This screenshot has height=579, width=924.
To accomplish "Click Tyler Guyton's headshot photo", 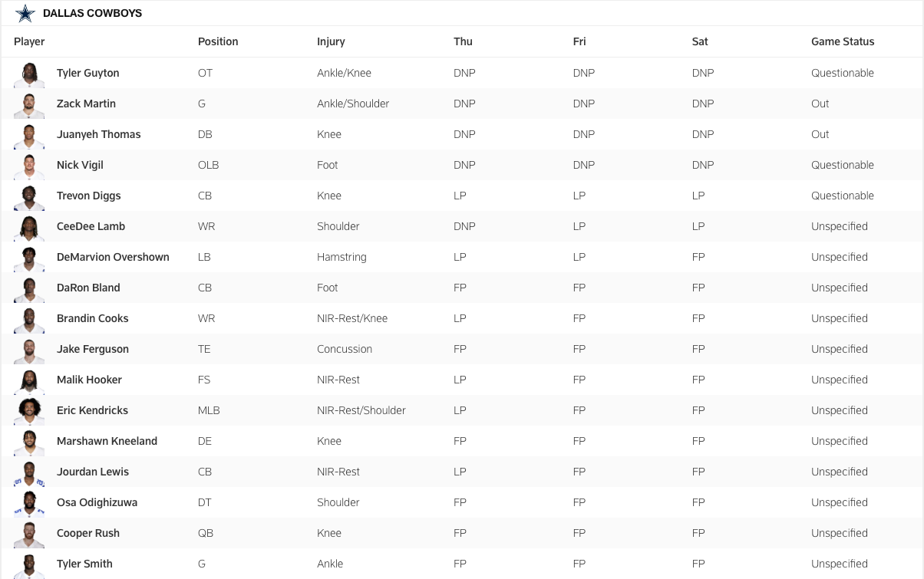I will coord(29,74).
